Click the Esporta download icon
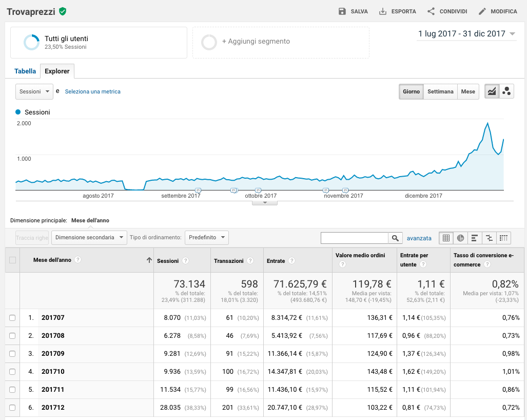Screen dimensions: 527x420 pos(382,11)
